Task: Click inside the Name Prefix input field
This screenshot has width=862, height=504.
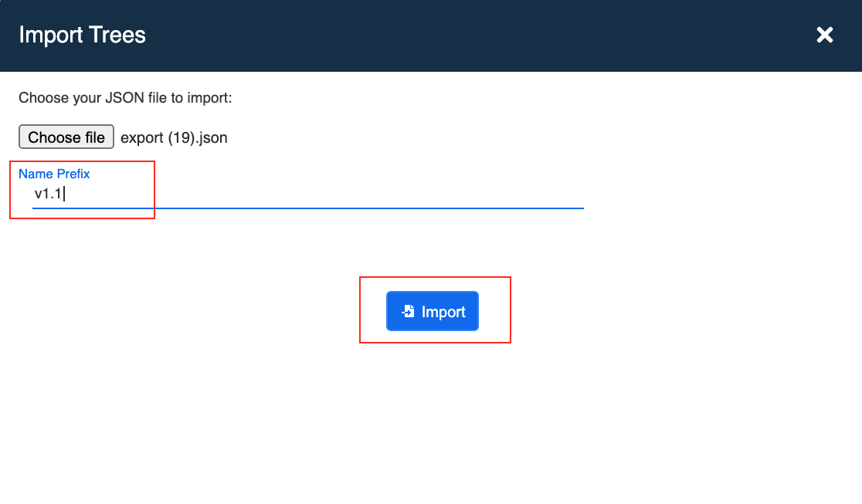Action: (232, 194)
